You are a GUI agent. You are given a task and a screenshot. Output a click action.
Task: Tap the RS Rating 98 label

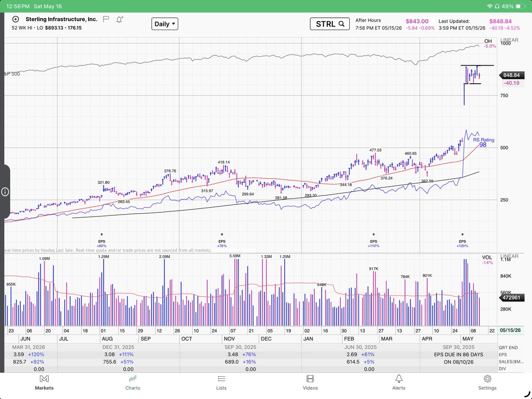[x=484, y=142]
